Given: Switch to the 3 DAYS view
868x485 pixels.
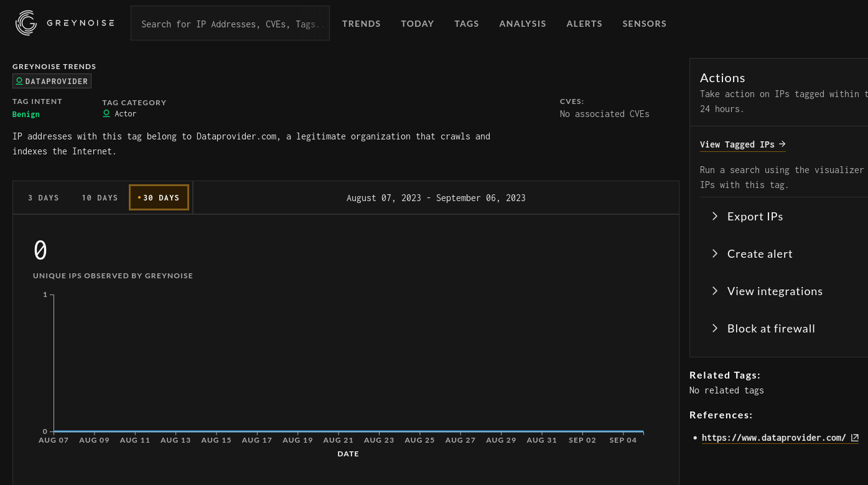Looking at the screenshot, I should point(44,197).
